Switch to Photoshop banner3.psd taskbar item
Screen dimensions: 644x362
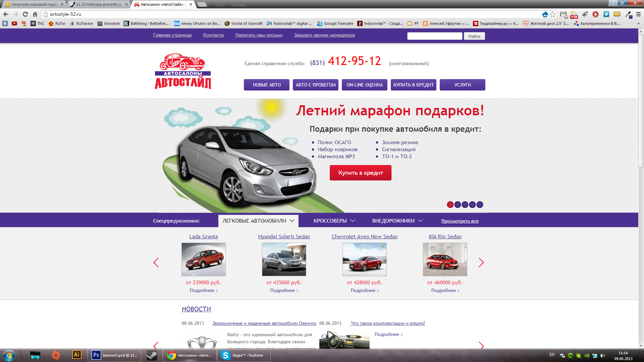[x=114, y=355]
